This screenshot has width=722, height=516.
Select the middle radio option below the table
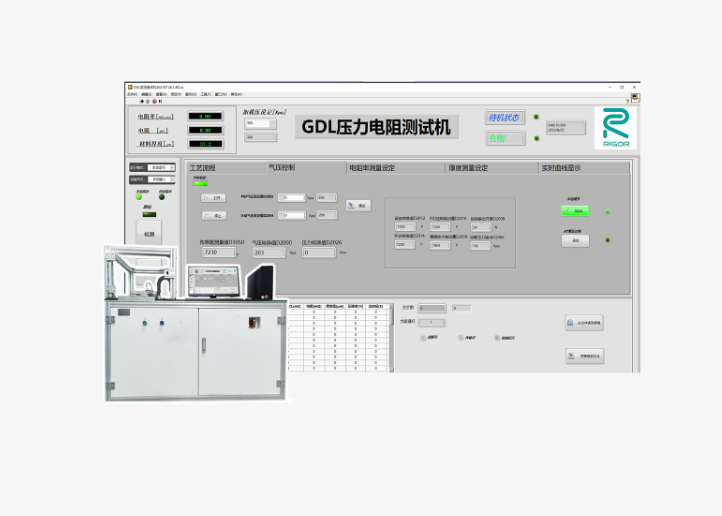[460, 338]
